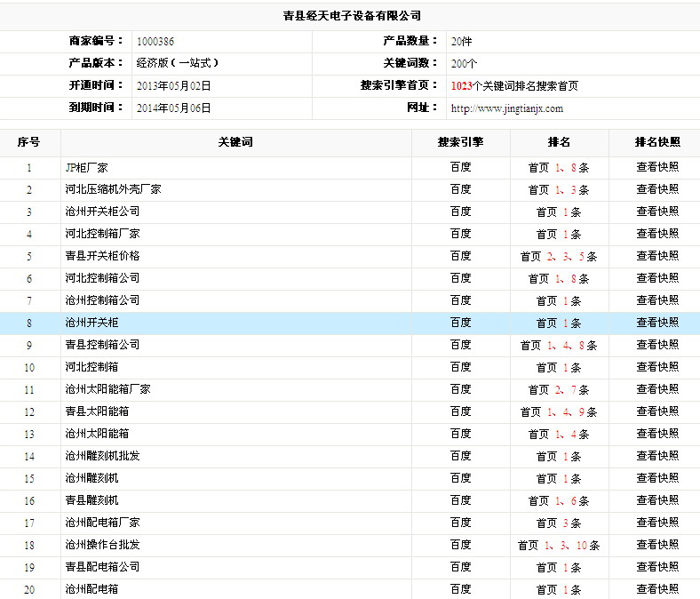This screenshot has height=599, width=700.
Task: Click the 搜索引擎 column header
Action: 461,142
